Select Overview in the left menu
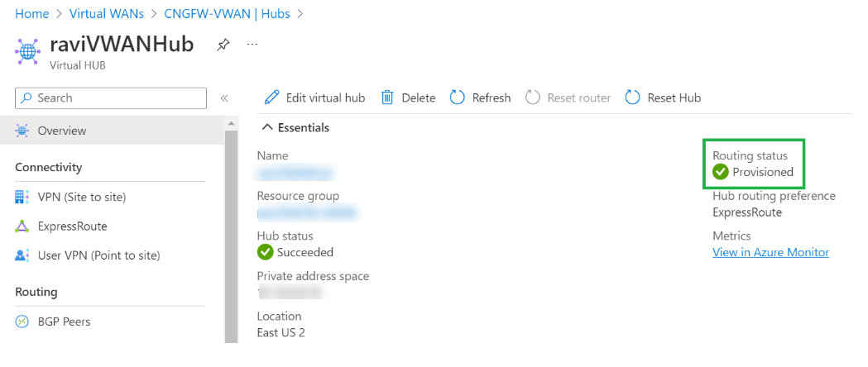Viewport: 868px width, 367px height. (62, 131)
